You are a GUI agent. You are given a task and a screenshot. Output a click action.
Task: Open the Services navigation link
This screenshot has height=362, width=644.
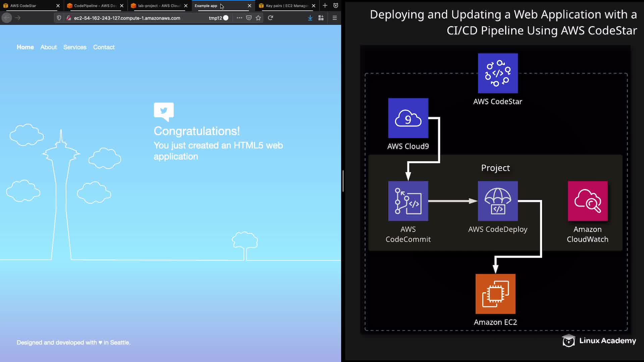tap(75, 47)
